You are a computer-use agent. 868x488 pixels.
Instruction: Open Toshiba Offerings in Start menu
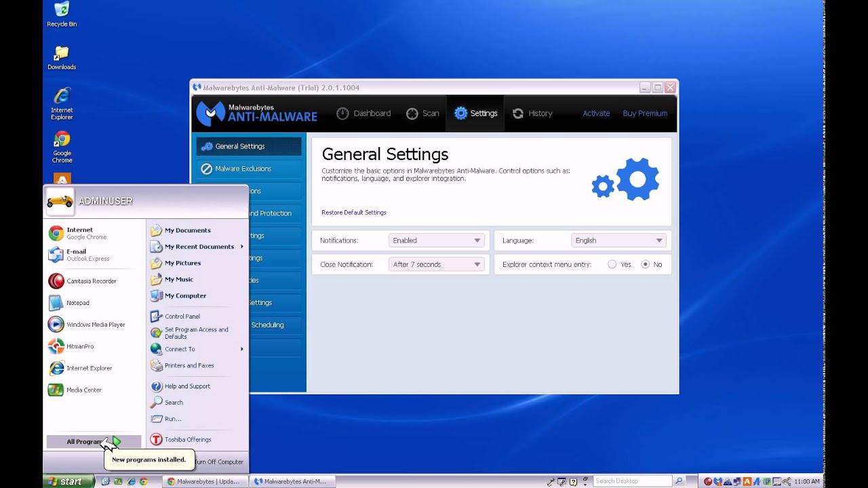point(197,439)
